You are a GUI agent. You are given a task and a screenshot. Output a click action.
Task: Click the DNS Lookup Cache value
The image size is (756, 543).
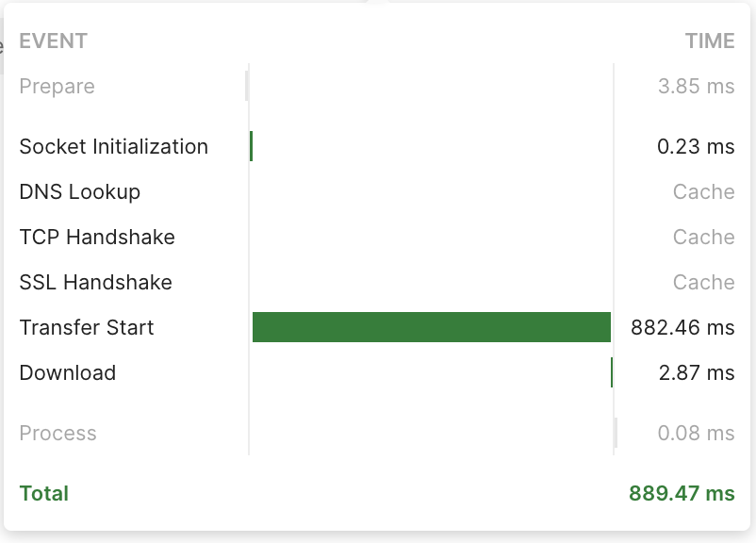click(x=703, y=191)
